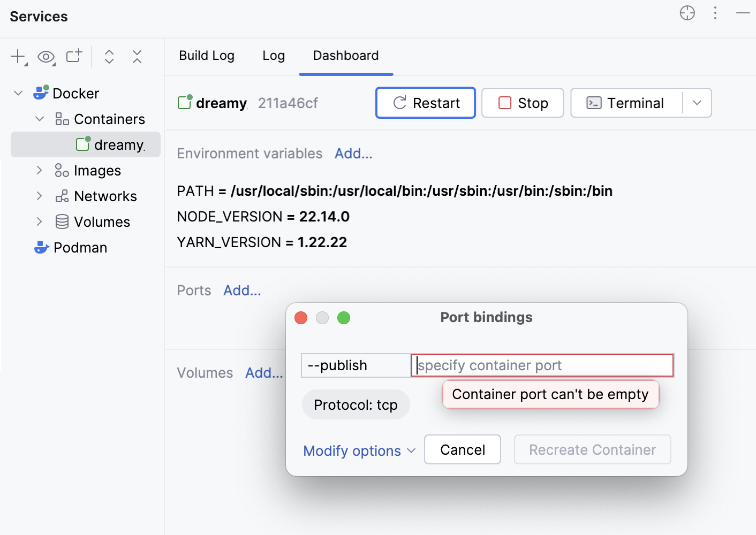Click the Restart button for dreamy
Screen dimensions: 756x535
(425, 103)
